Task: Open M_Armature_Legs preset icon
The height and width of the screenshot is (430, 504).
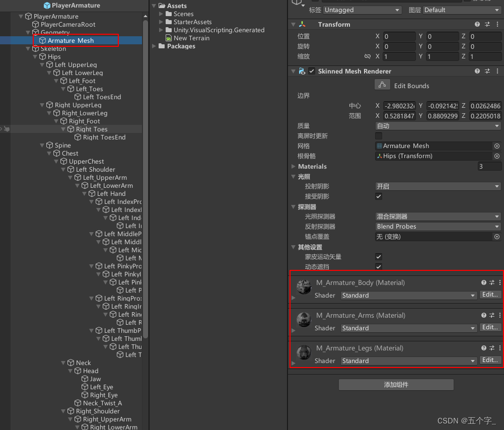Action: coord(492,348)
